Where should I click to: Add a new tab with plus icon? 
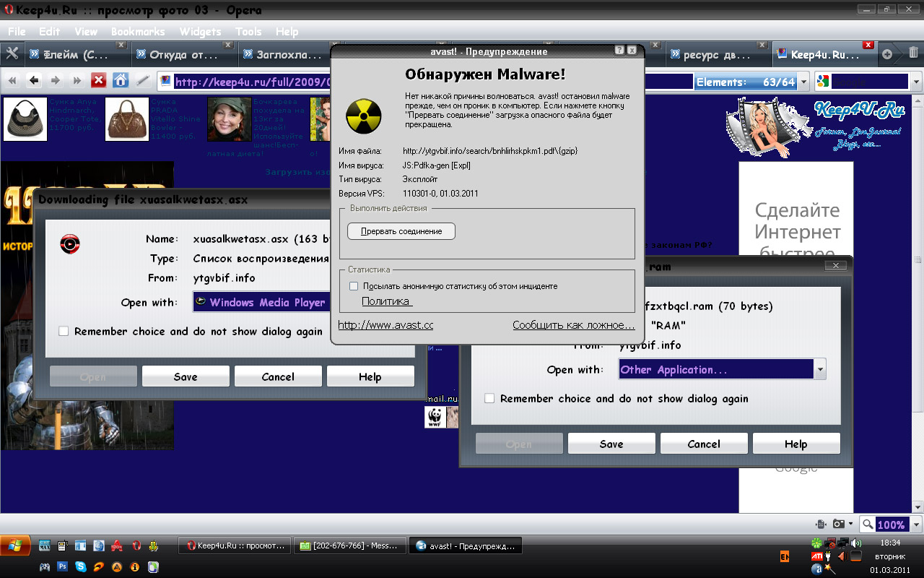pyautogui.click(x=887, y=54)
